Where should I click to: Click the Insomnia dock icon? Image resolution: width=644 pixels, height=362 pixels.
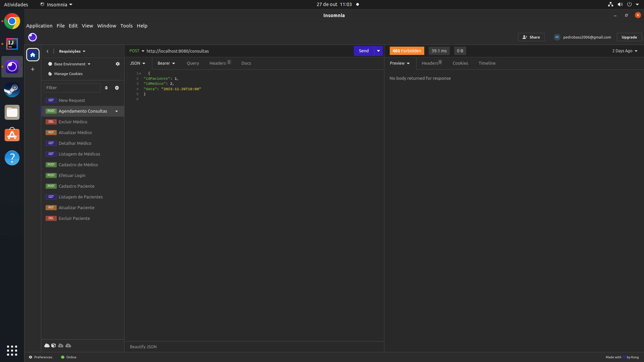click(x=12, y=67)
